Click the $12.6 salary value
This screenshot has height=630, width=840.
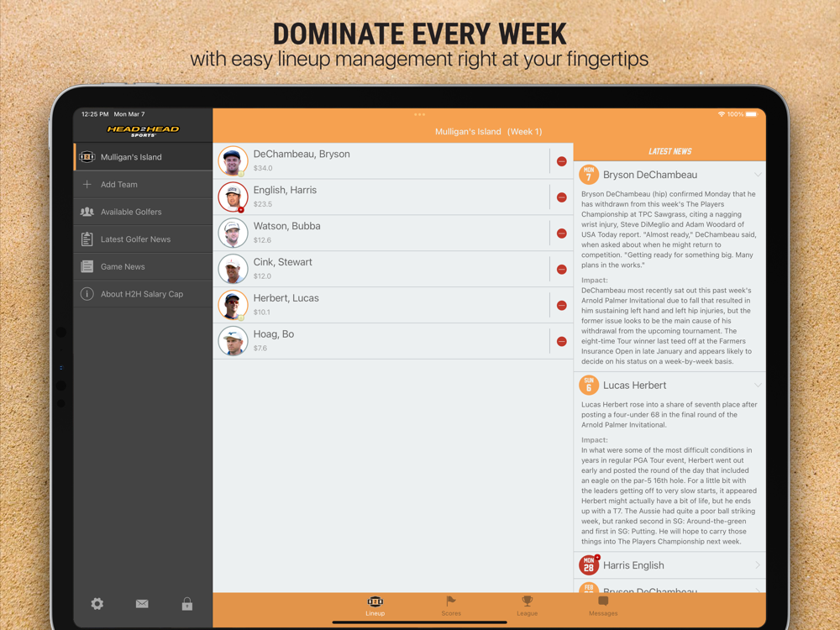[262, 240]
